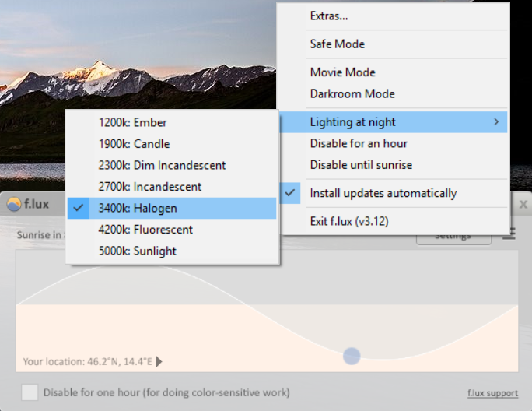Toggle Install updates automatically
Image resolution: width=532 pixels, height=411 pixels.
394,193
